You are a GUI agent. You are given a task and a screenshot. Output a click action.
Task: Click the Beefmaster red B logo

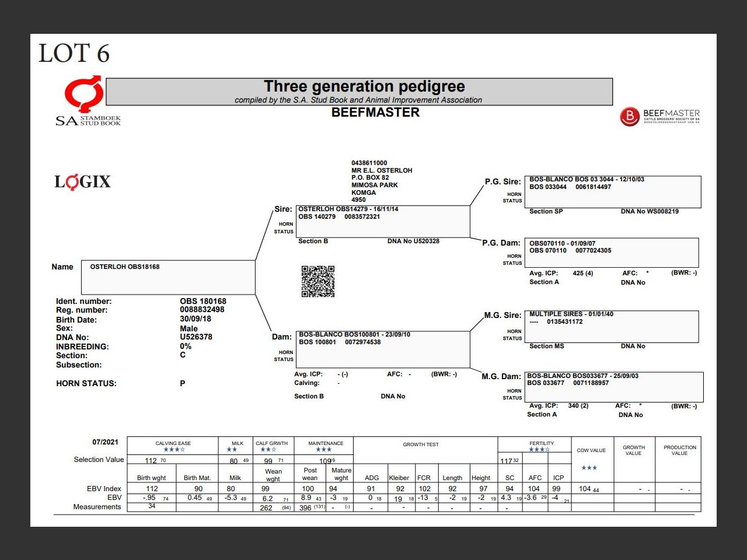coord(629,117)
